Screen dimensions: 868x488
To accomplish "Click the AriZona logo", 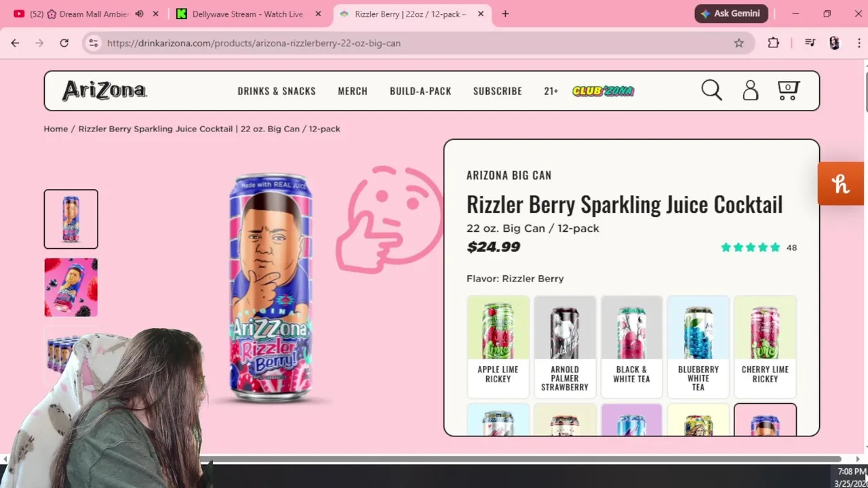I will click(104, 90).
